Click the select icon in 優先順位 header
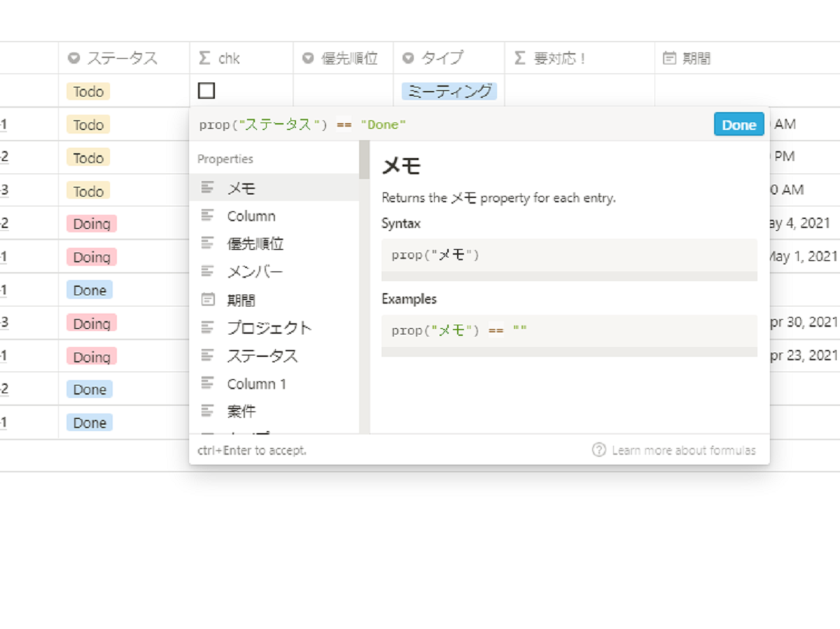The width and height of the screenshot is (840, 629). tap(308, 58)
